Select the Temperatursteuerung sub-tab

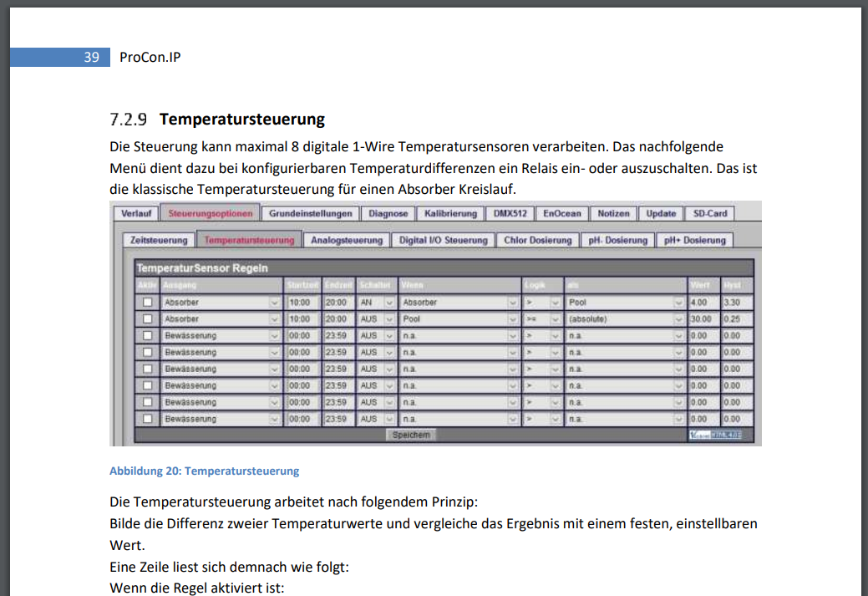point(249,240)
